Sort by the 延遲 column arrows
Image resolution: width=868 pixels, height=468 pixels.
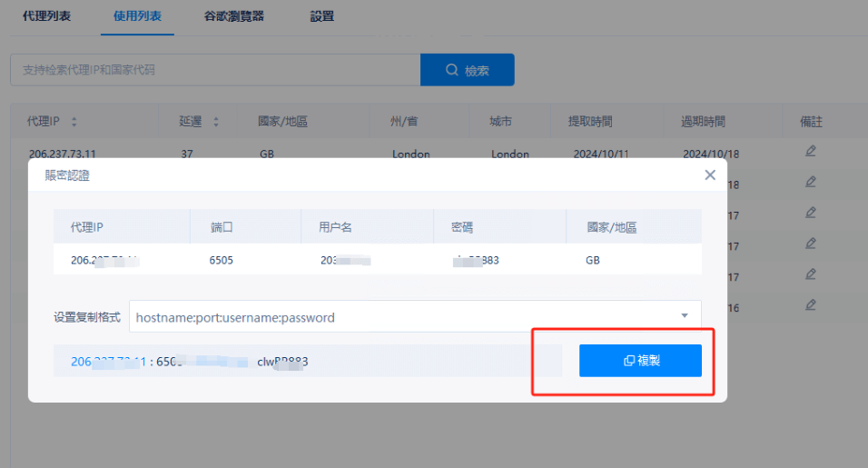click(x=216, y=122)
